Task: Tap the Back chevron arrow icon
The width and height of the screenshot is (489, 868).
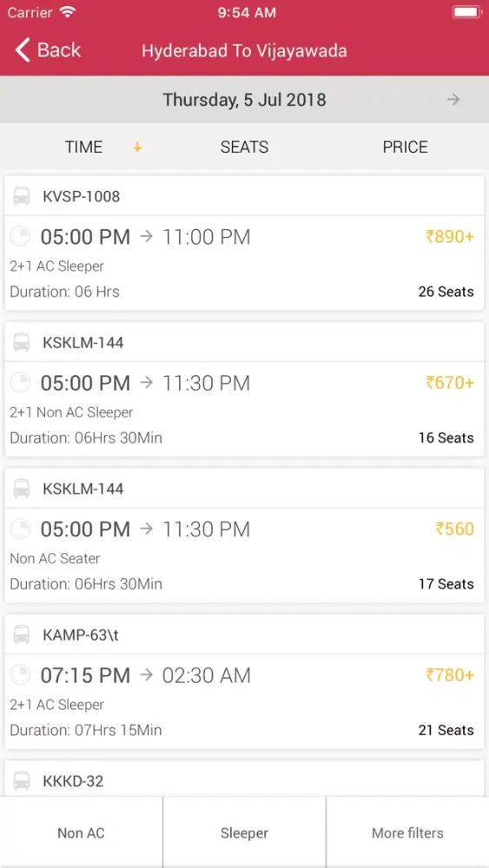Action: [23, 50]
